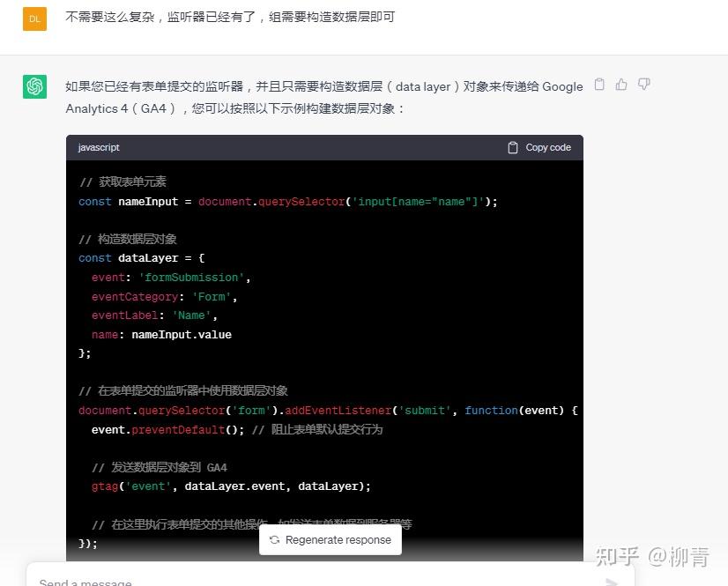Click the clipboard icon inside Copy code

click(x=511, y=147)
